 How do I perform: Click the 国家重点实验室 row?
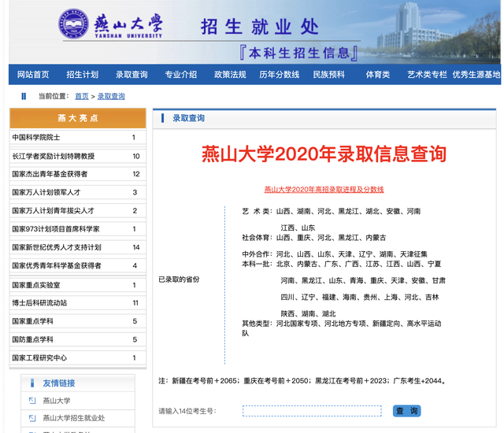pyautogui.click(x=78, y=285)
